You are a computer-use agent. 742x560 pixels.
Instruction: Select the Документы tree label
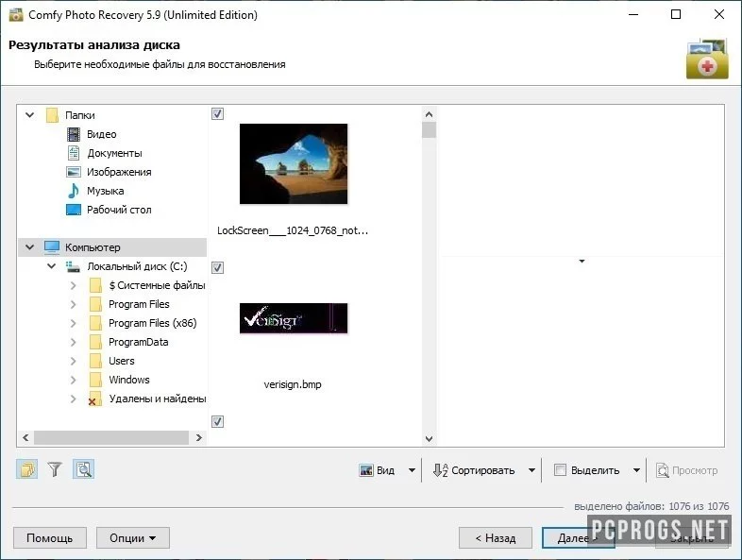point(114,153)
